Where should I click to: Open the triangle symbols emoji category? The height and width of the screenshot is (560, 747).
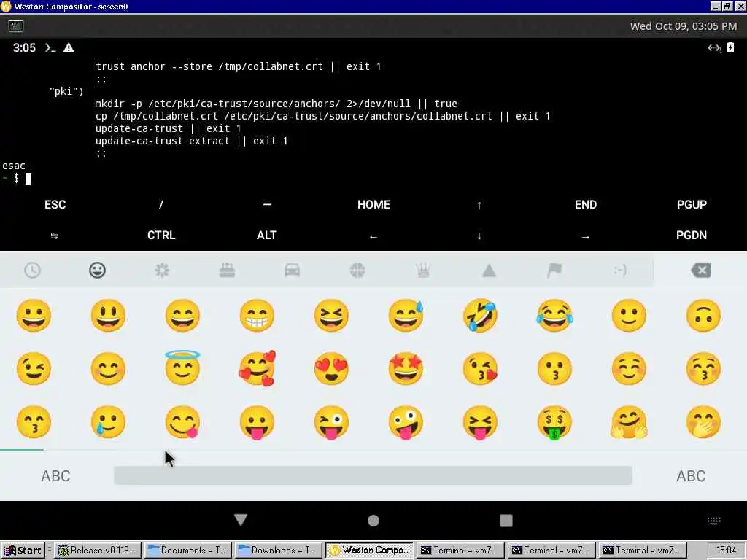coord(489,271)
